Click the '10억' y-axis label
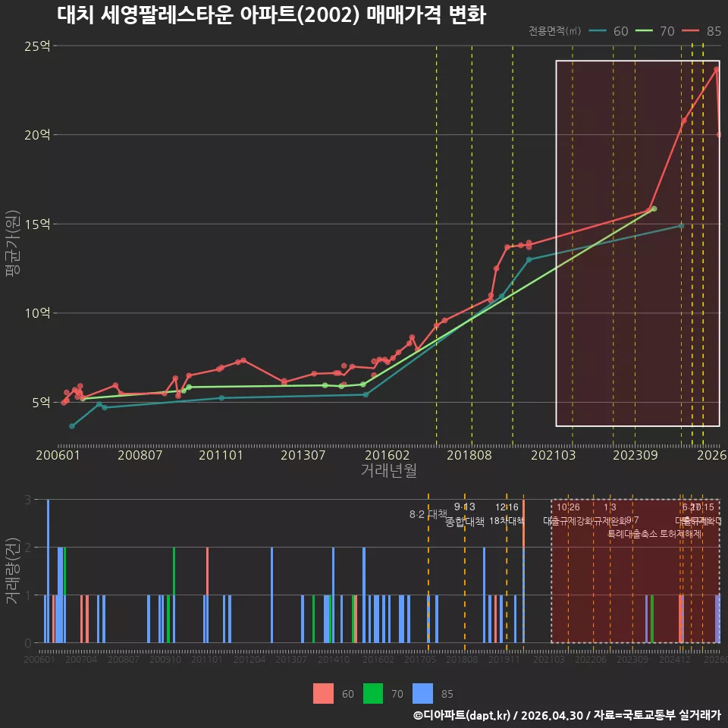728x728 pixels. [x=37, y=313]
